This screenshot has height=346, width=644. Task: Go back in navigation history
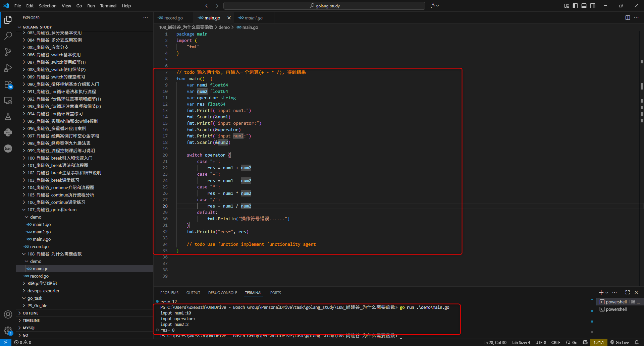click(x=207, y=6)
